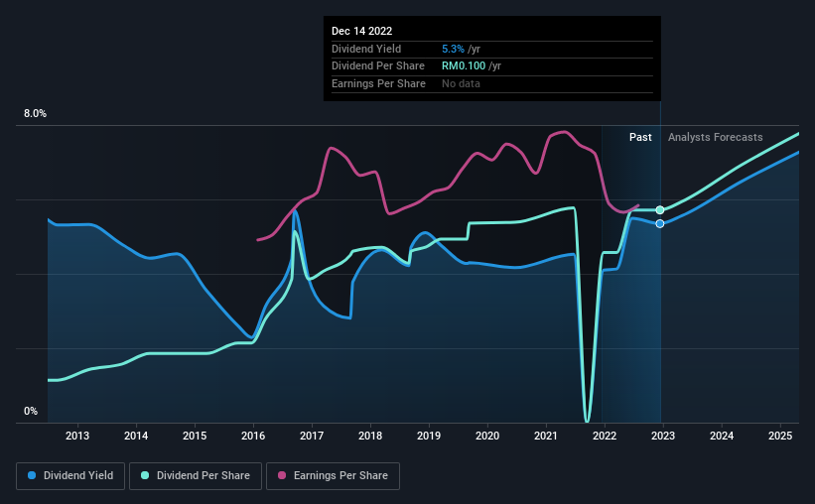
Task: Click the 'Earnings Per Share' row label in tooltip
Action: (x=378, y=83)
